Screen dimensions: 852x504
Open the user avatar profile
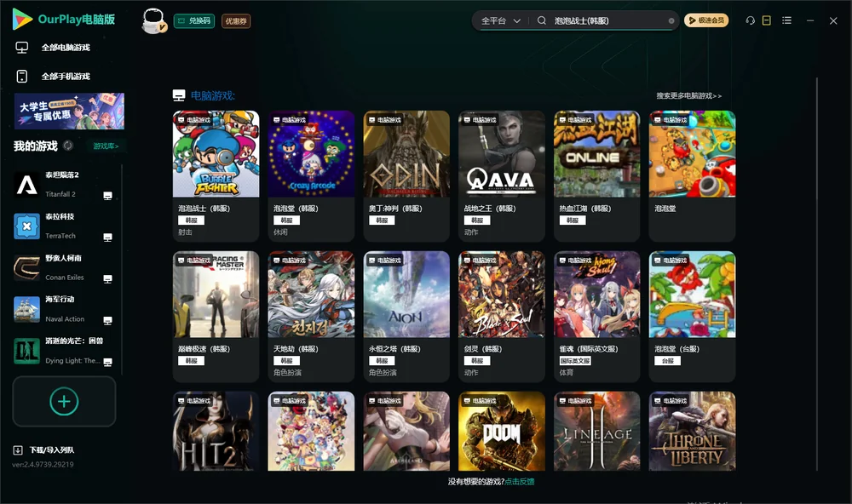[153, 20]
